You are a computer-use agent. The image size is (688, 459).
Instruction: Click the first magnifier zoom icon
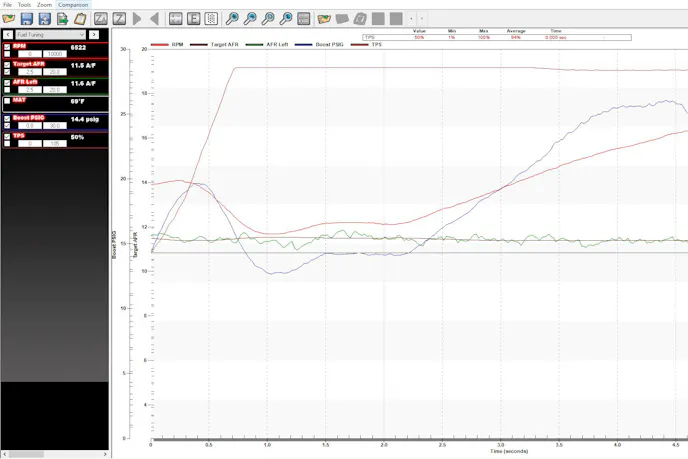(232, 19)
